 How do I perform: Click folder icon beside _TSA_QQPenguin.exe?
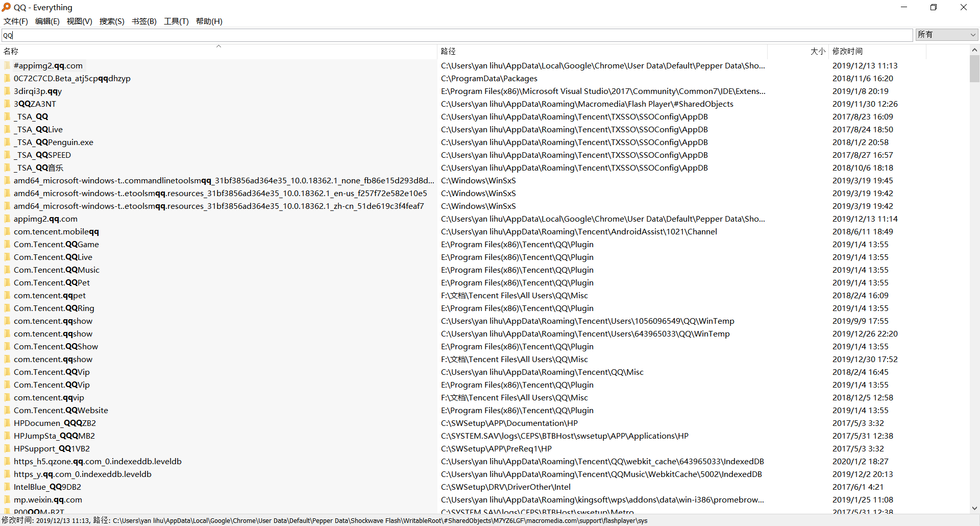pos(7,142)
